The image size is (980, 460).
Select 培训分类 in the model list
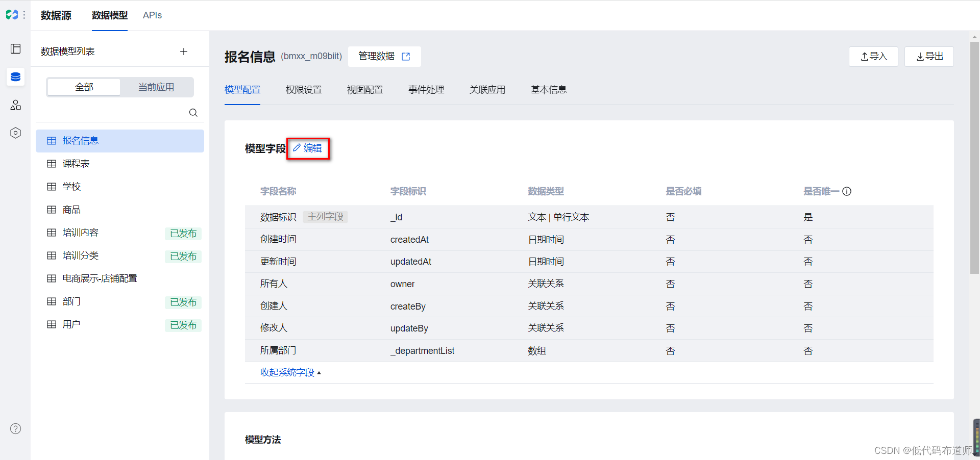pos(120,255)
